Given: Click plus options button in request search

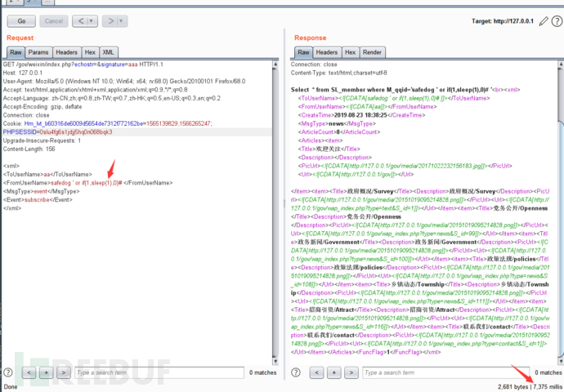Looking at the screenshot, I should [x=46, y=372].
